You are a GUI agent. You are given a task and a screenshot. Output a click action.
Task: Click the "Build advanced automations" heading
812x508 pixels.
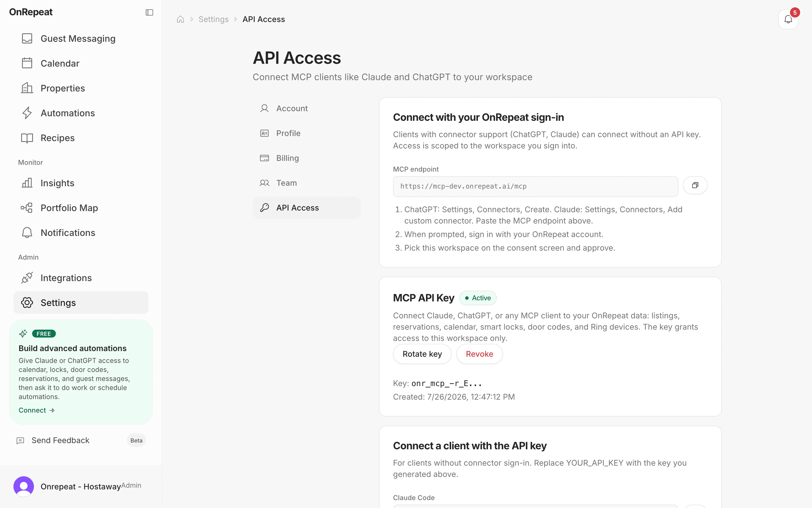pyautogui.click(x=72, y=348)
